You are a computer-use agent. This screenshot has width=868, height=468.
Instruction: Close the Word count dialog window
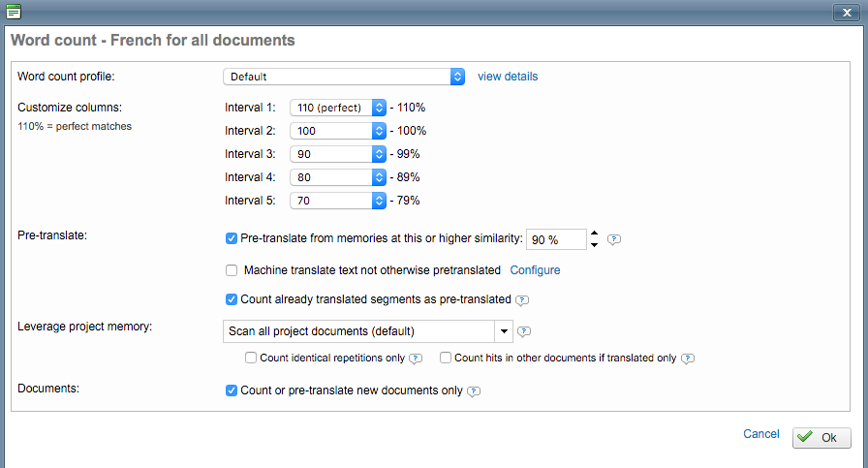point(841,13)
